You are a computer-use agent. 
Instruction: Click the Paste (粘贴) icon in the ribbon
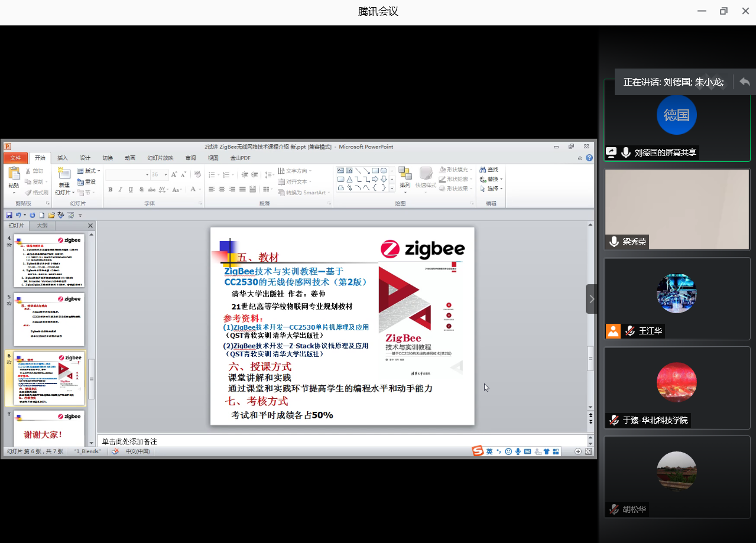(14, 174)
